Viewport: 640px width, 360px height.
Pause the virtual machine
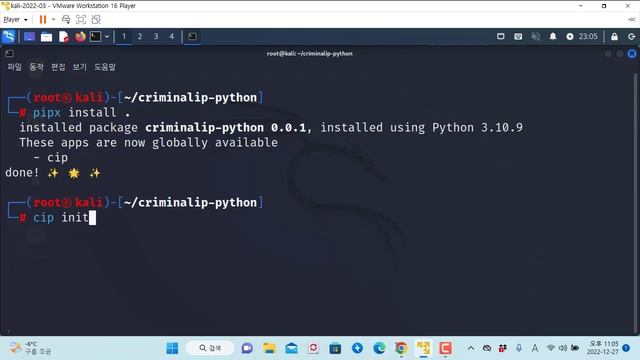(x=42, y=20)
